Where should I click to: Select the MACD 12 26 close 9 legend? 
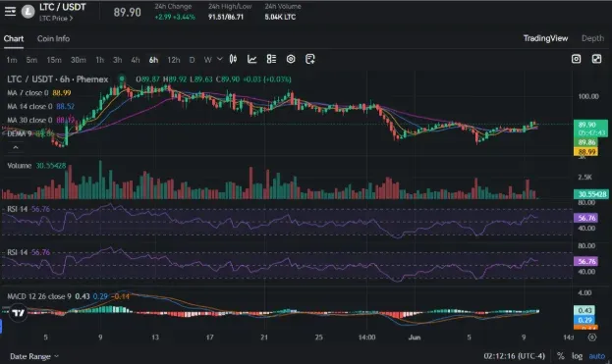point(69,296)
